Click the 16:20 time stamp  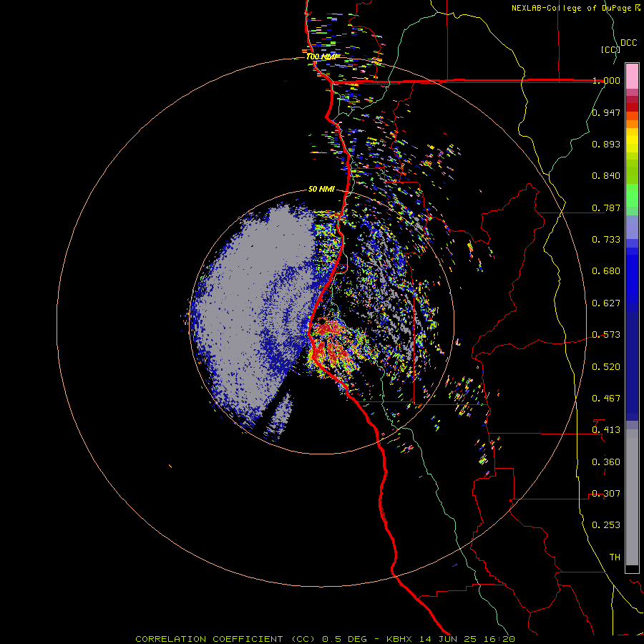pyautogui.click(x=500, y=639)
